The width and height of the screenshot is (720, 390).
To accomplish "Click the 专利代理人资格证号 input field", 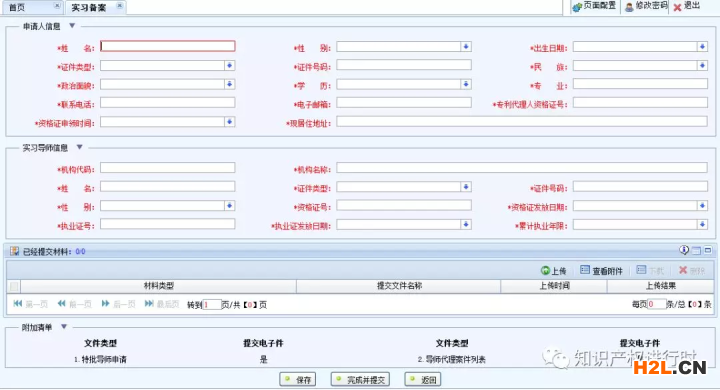I will [640, 103].
